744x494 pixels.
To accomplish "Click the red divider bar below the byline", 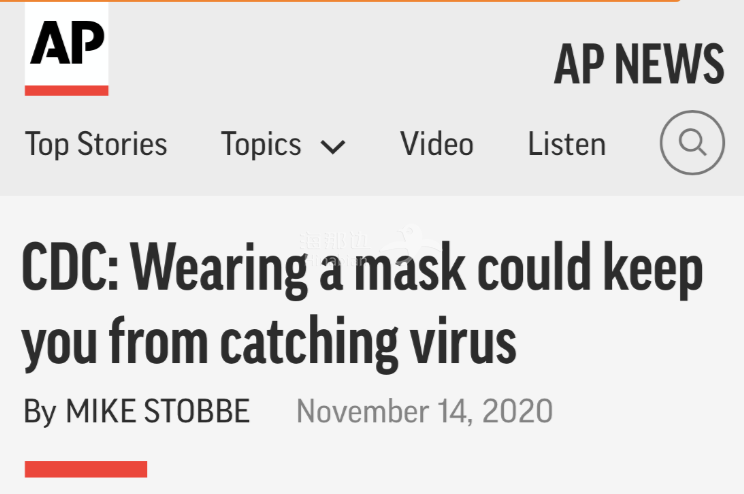I will click(86, 469).
